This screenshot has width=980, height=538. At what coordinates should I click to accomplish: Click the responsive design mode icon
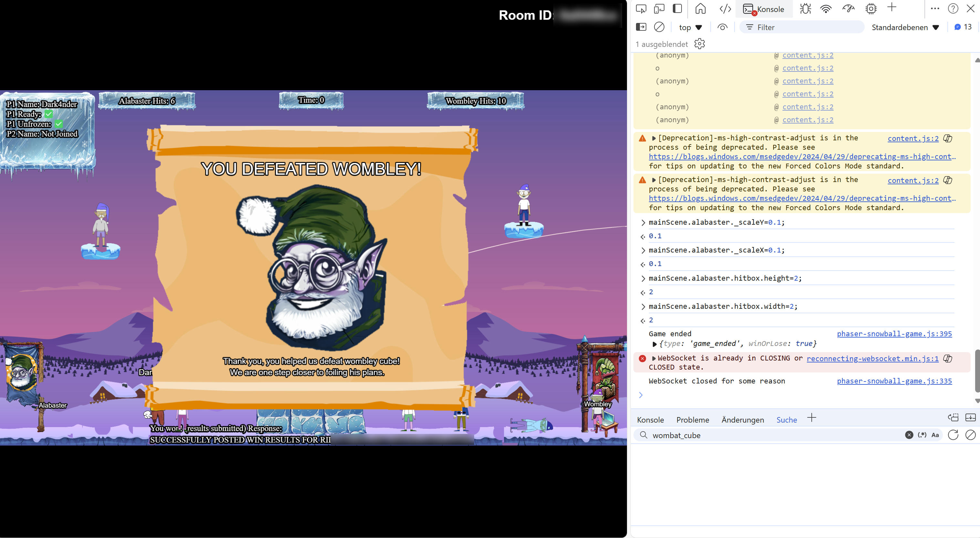tap(660, 9)
